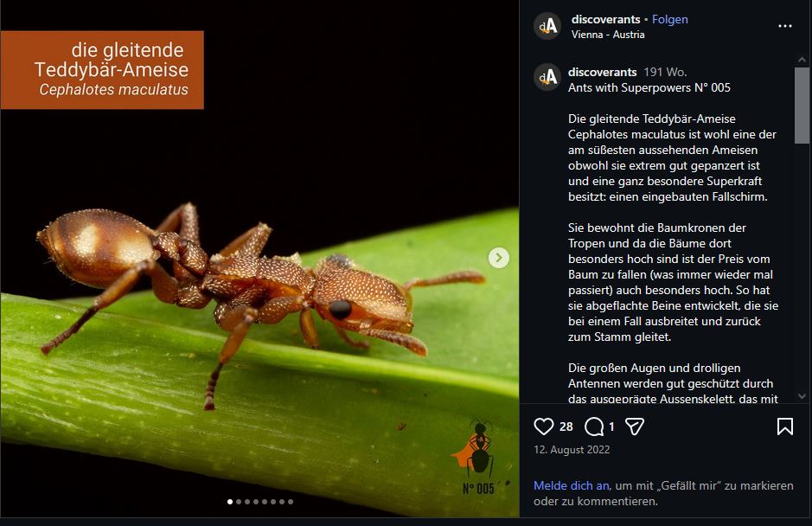
Task: Go to next photo with the arrow
Action: pos(498,258)
